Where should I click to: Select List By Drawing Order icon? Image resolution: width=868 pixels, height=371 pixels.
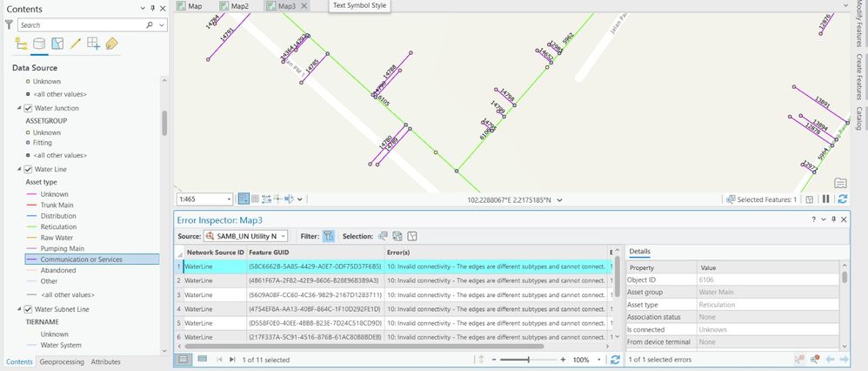[21, 44]
